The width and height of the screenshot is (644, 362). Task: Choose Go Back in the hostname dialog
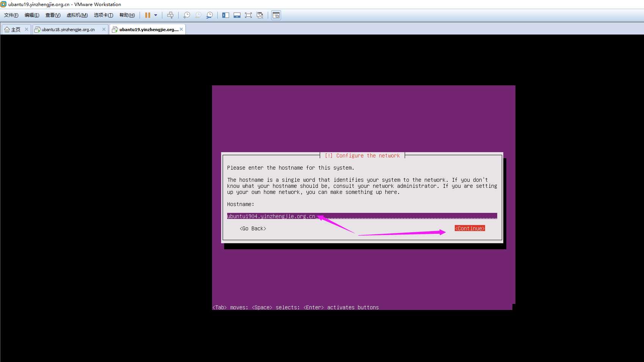tap(253, 228)
